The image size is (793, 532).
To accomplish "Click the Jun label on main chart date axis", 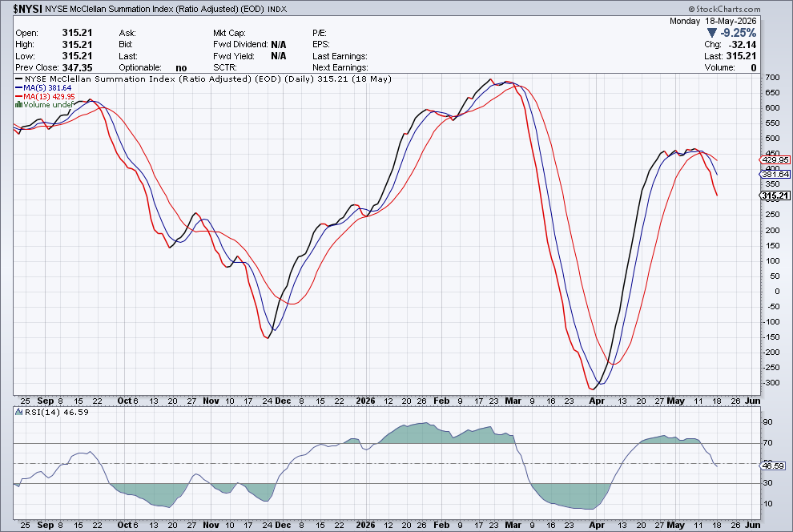I will tap(752, 401).
